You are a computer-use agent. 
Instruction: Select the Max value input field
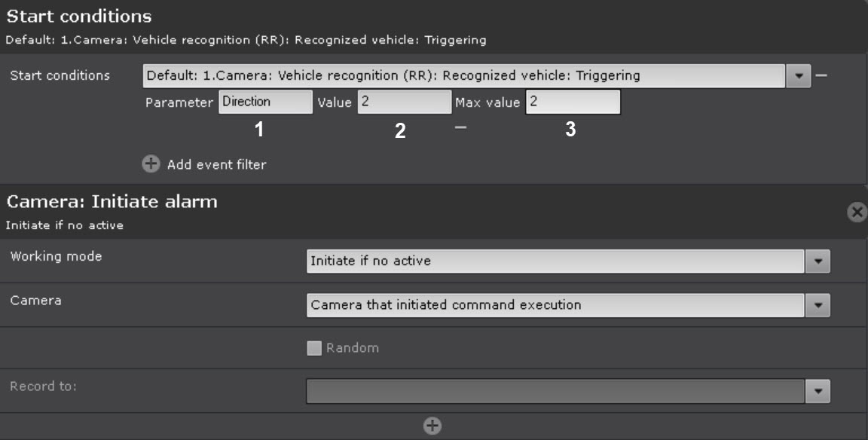click(573, 102)
